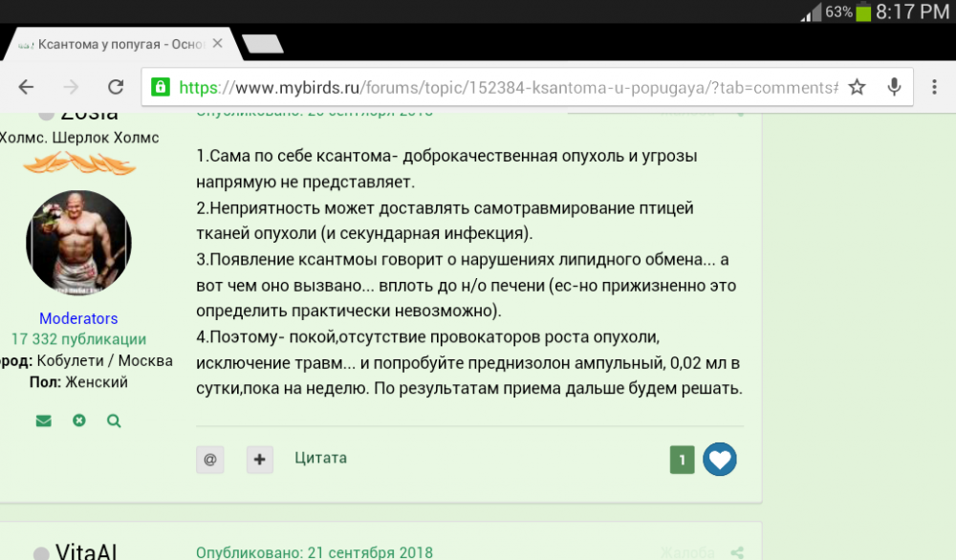Click the Moderators group link
Screen dimensions: 956x560
coord(78,318)
